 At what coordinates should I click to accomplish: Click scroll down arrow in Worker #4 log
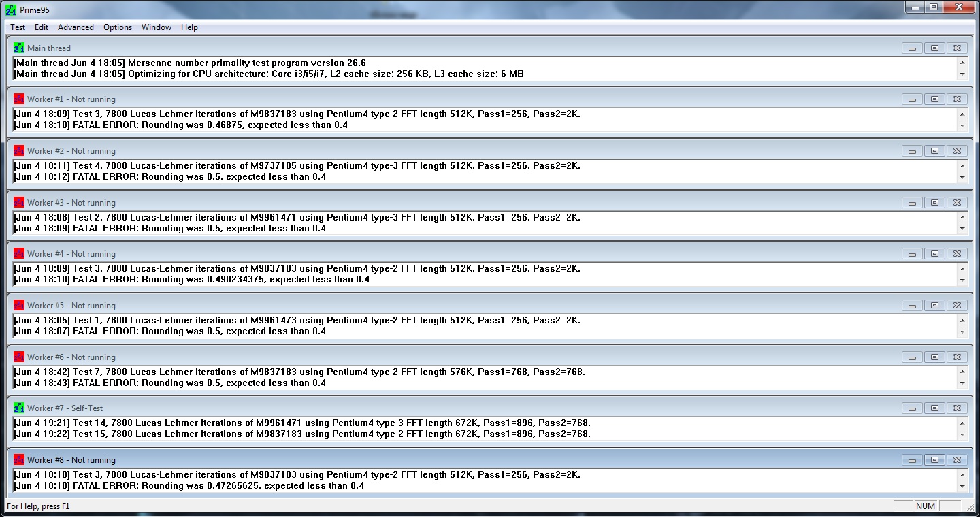962,279
